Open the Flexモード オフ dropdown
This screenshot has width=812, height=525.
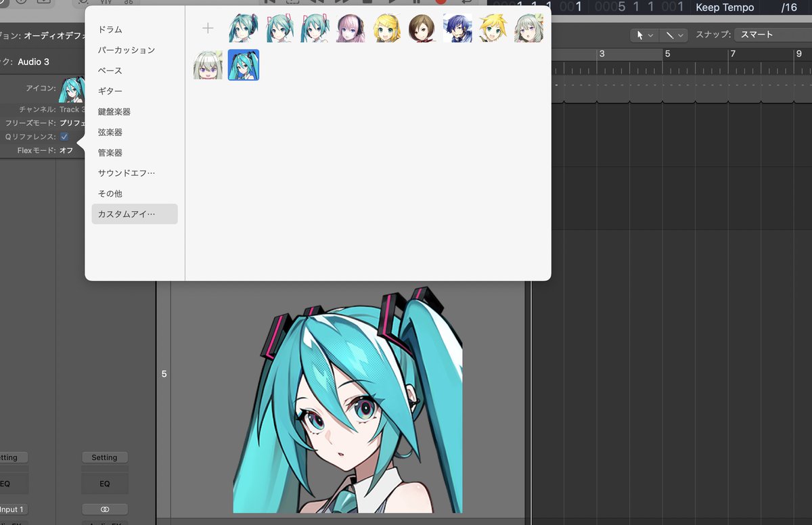[x=66, y=150]
